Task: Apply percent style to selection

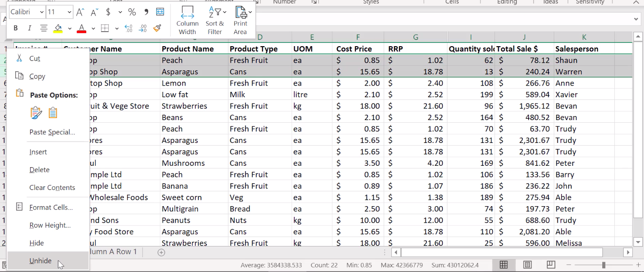Action: (132, 12)
